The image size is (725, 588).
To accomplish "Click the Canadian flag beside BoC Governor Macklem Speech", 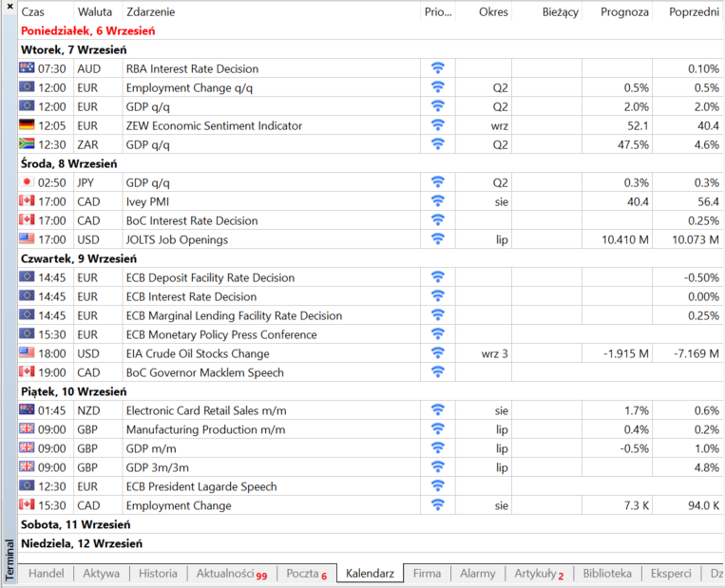I will pos(27,371).
